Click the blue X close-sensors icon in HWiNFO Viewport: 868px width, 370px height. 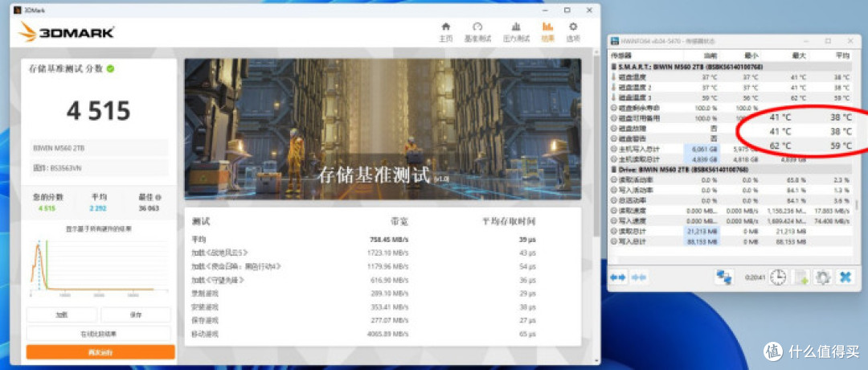[x=845, y=277]
